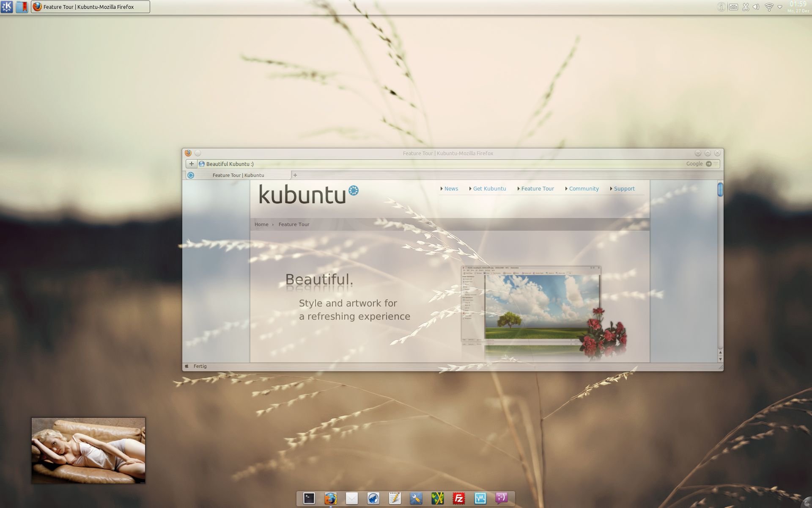812x508 pixels.
Task: Click the scrollbar up arrow near bottom
Action: (720, 352)
